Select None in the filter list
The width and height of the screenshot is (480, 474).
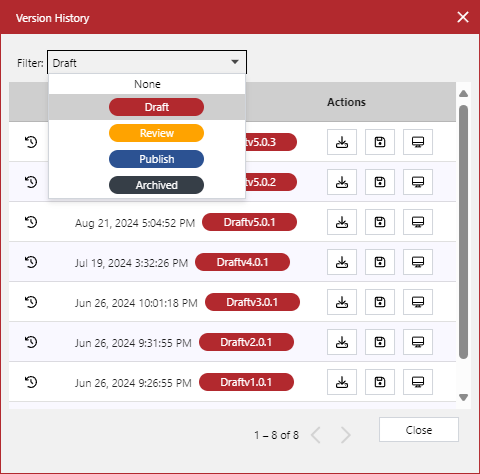(x=147, y=84)
